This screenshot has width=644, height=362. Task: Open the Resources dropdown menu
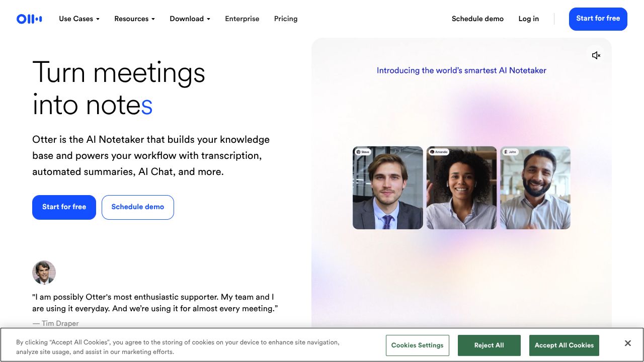(x=134, y=19)
